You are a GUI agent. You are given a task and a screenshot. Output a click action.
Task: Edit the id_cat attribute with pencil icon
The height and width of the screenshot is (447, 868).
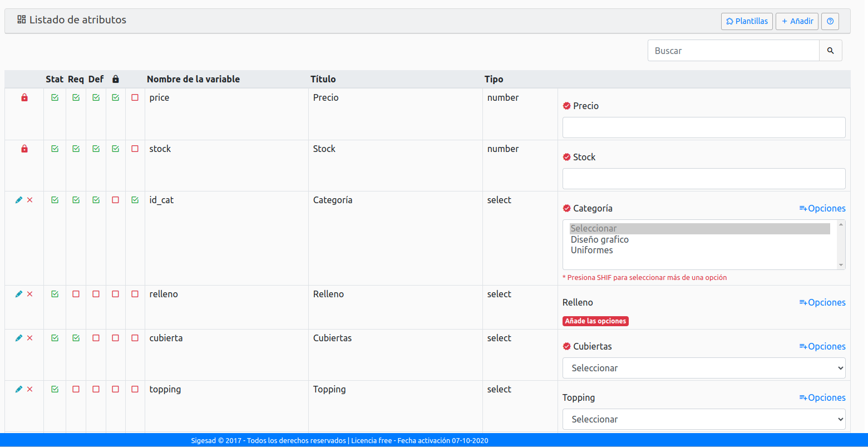19,200
